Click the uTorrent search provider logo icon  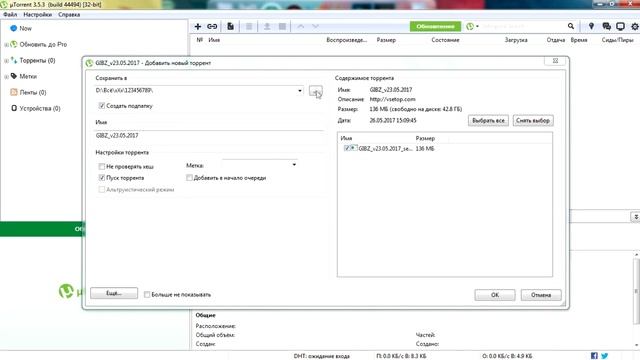click(x=470, y=26)
